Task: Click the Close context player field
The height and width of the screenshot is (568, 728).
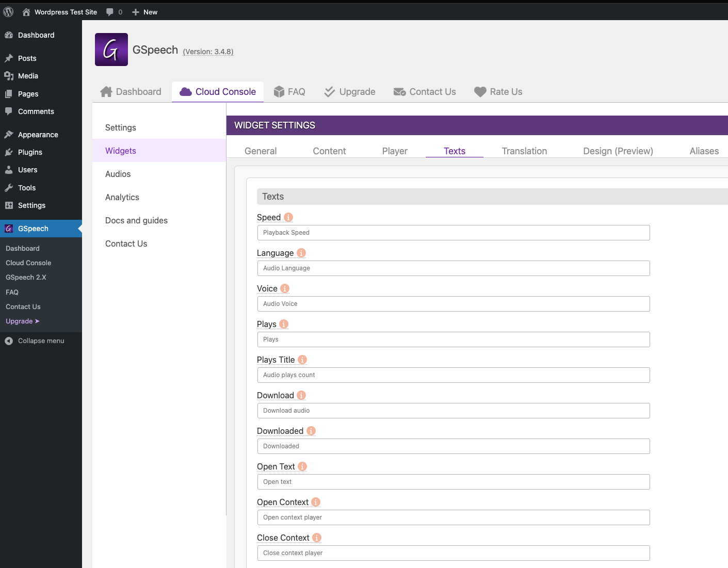Action: click(454, 553)
